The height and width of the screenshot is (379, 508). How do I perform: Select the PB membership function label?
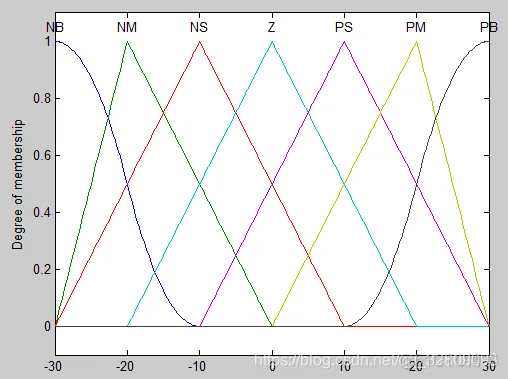coord(489,27)
